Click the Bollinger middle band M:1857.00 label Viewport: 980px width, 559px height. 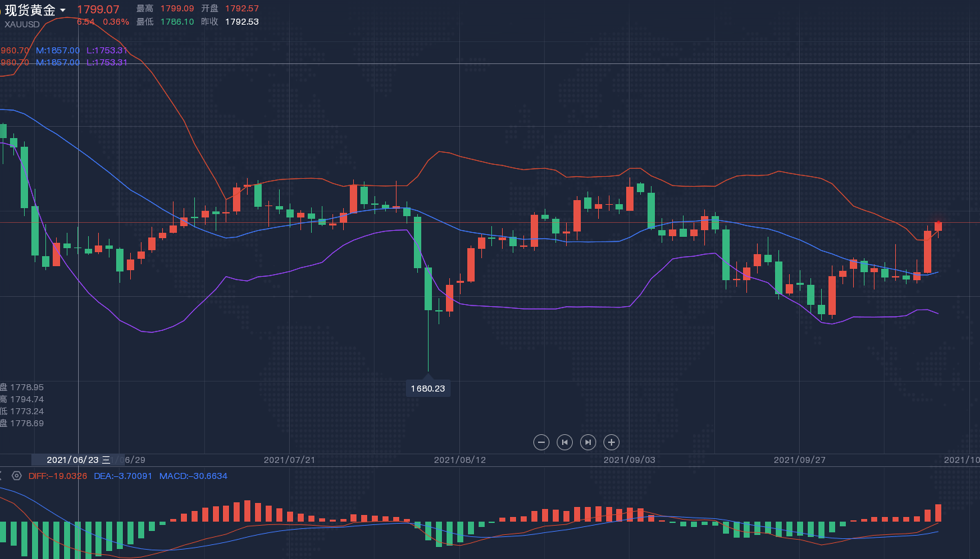tap(58, 51)
